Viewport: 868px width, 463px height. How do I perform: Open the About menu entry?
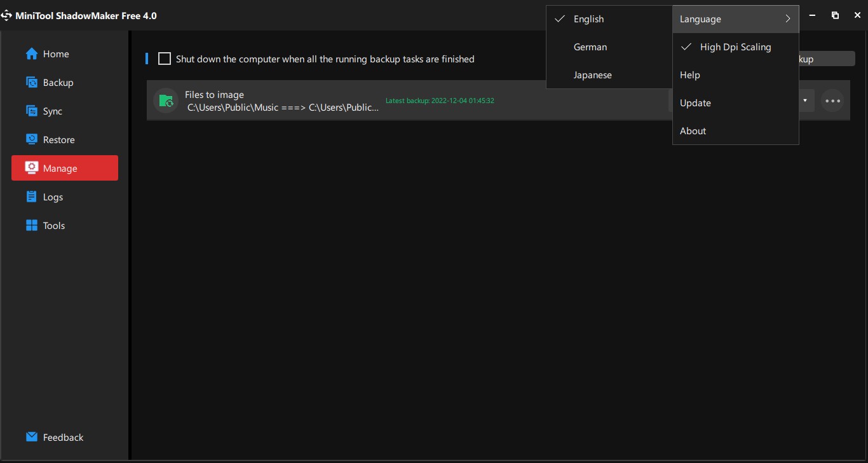[693, 131]
